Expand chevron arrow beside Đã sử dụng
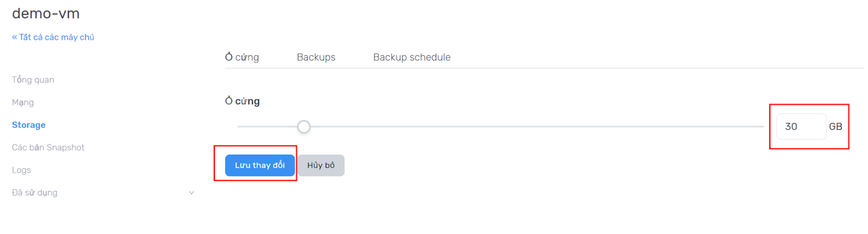The image size is (868, 234). click(191, 193)
